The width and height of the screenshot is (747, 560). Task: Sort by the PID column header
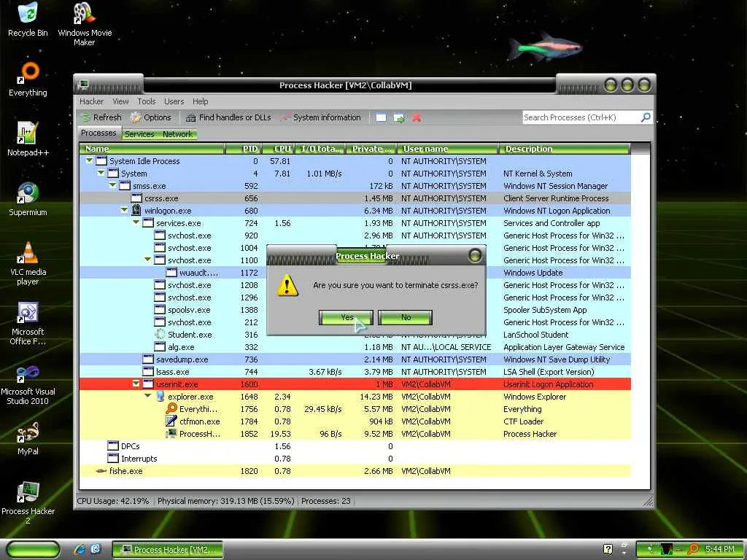click(242, 149)
